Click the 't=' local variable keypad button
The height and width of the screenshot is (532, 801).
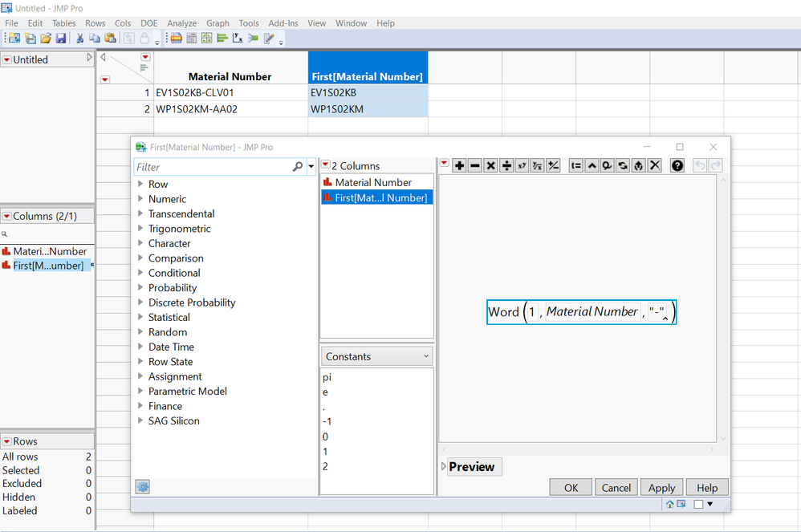tap(575, 165)
